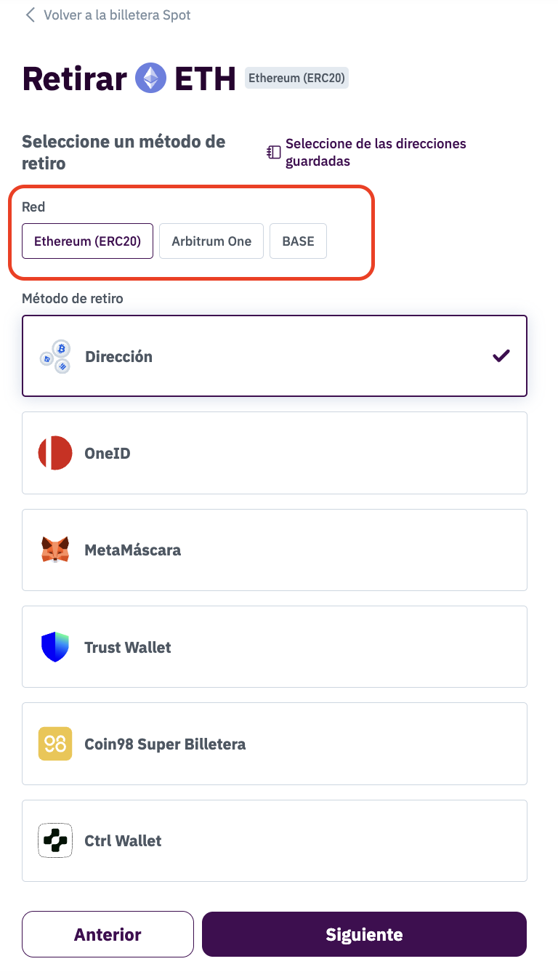Click the Coin98 yellow logo icon
The height and width of the screenshot is (980, 558).
(x=55, y=744)
